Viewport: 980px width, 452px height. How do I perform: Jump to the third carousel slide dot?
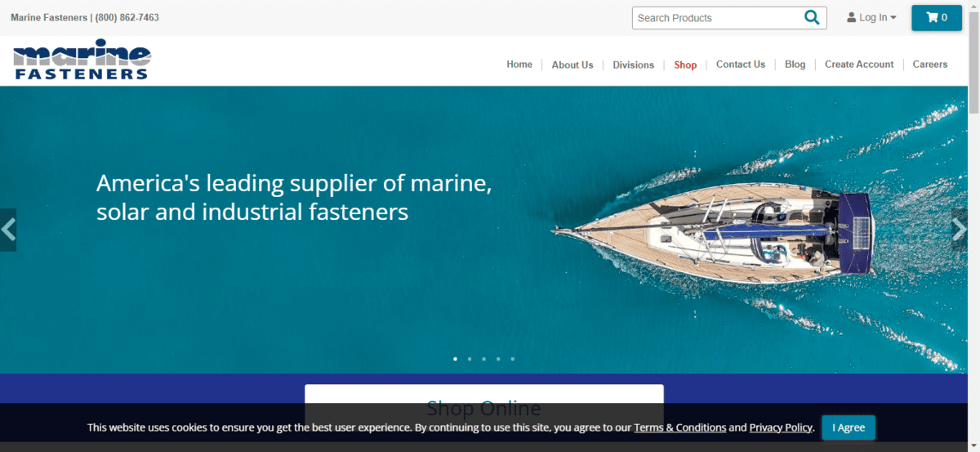pos(483,359)
